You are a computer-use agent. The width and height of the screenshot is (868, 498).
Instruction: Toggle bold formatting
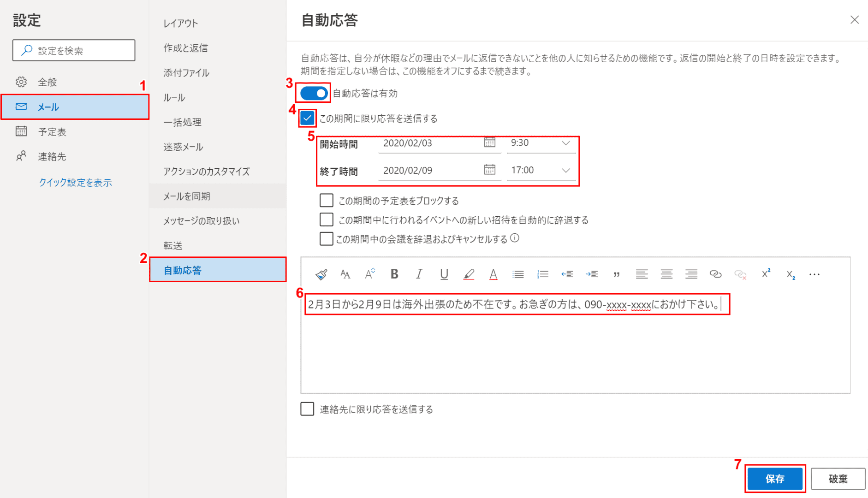[x=394, y=274]
